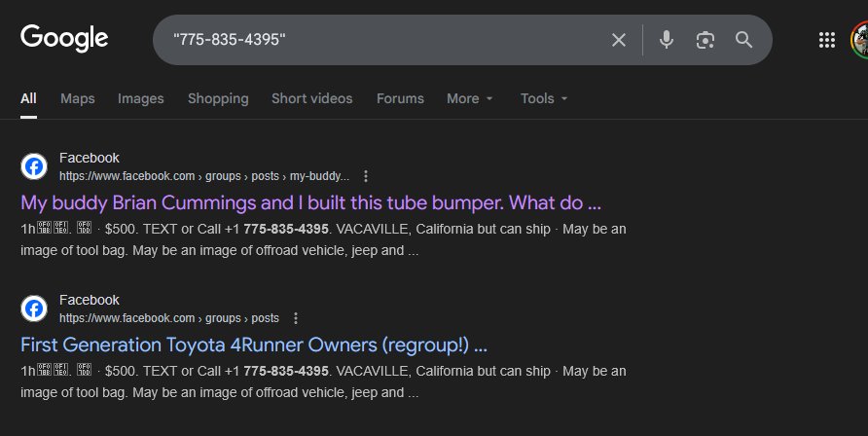Switch to the Maps tab
The image size is (868, 436).
[78, 98]
